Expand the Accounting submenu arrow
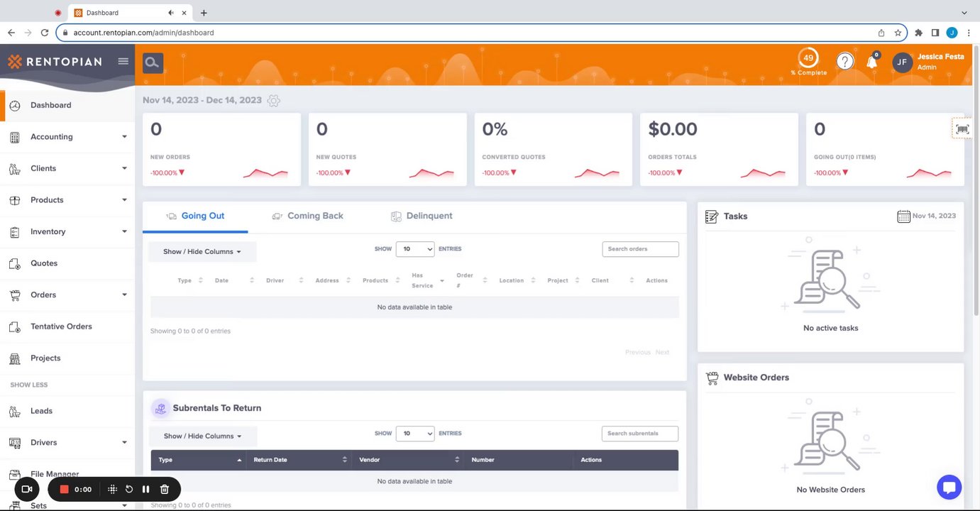The width and height of the screenshot is (980, 511). tap(124, 137)
